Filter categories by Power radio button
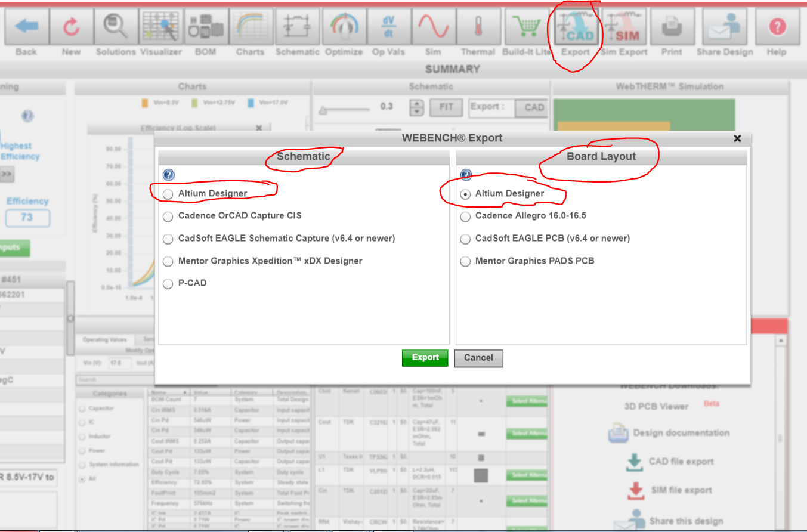The image size is (807, 532). (82, 451)
